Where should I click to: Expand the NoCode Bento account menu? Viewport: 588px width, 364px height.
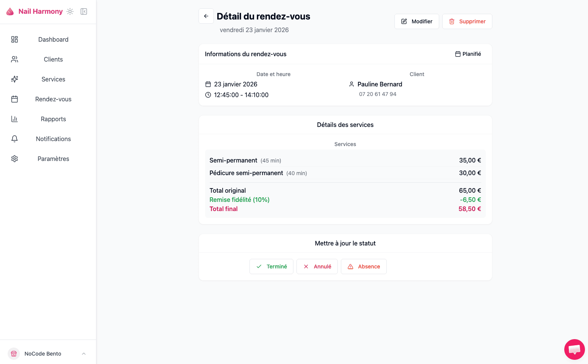[x=84, y=354]
